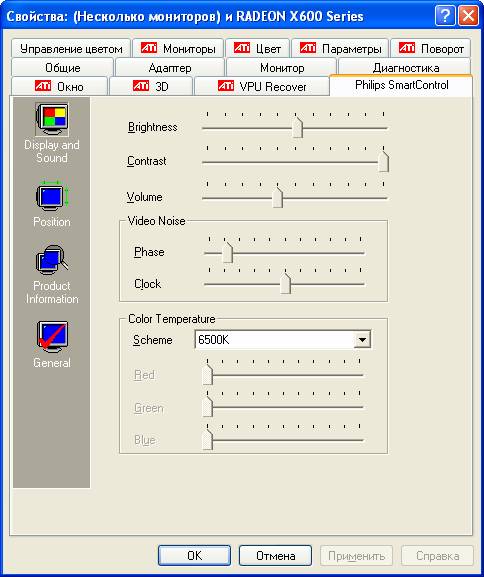
Task: Select the Philips SmartControl tab
Action: [401, 85]
